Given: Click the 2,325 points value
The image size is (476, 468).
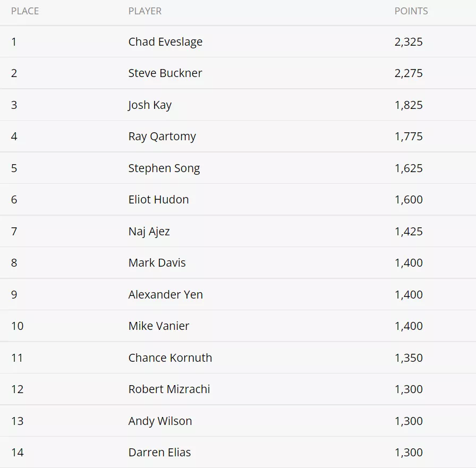Looking at the screenshot, I should click(409, 42).
